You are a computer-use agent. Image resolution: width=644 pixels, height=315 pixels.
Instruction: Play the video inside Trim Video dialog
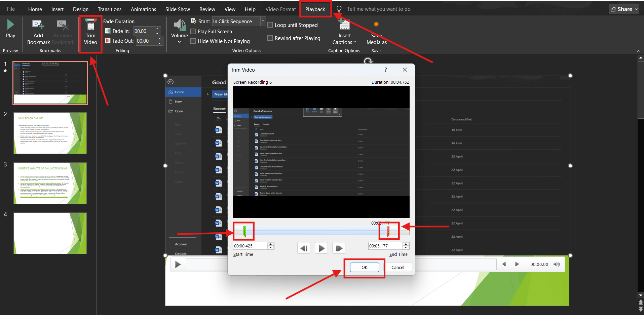(x=321, y=248)
